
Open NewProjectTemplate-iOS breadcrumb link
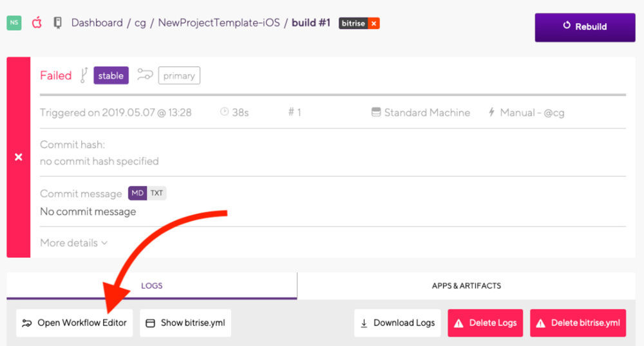pyautogui.click(x=219, y=23)
